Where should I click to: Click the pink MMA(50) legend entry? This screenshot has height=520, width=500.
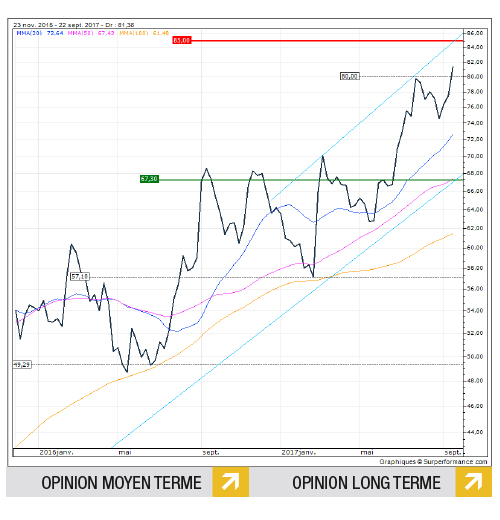tap(91, 33)
